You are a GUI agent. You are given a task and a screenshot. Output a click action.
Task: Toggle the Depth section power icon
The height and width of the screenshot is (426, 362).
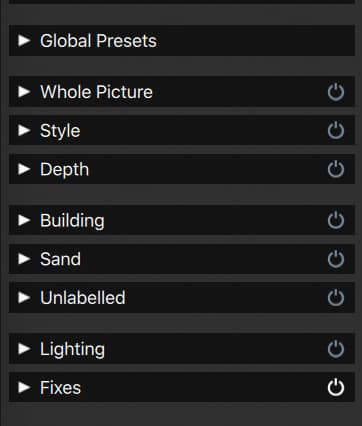tap(336, 169)
